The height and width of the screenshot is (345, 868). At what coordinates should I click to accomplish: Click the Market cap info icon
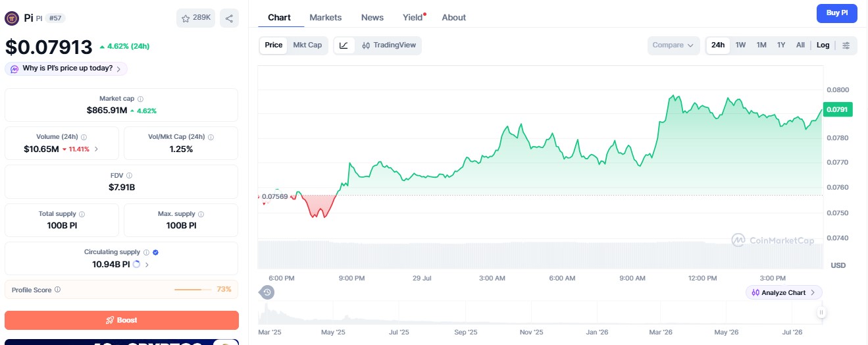coord(141,99)
